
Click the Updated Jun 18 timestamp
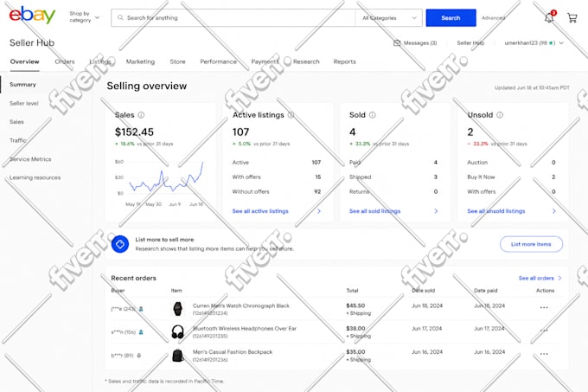[532, 87]
